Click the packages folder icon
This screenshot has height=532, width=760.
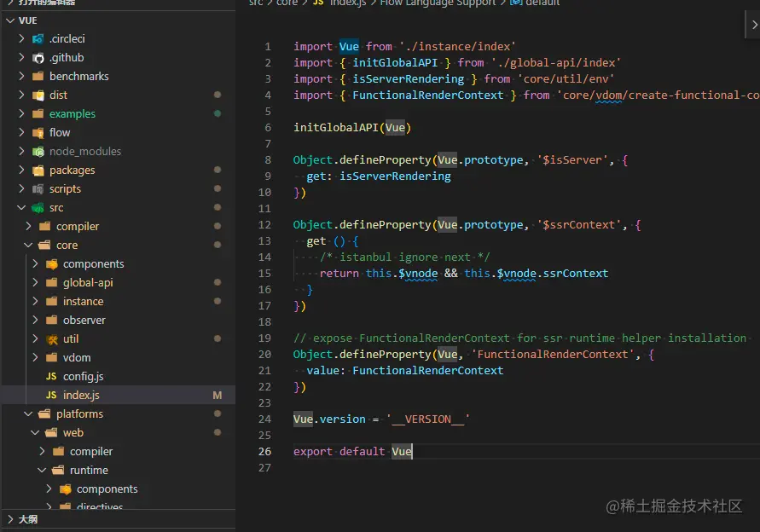[x=38, y=171]
